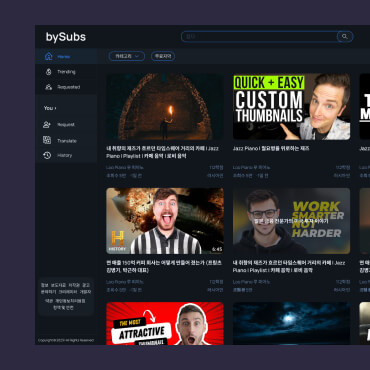Screen dimensions: 370x370
Task: Open History clock icon
Action: 47,155
